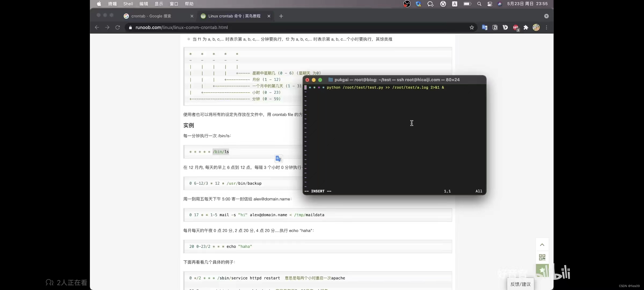
Task: Click the OBS icon in menu bar
Action: (x=407, y=4)
